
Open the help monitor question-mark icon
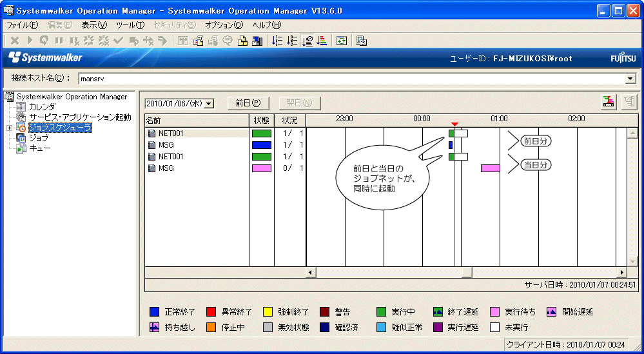[362, 41]
